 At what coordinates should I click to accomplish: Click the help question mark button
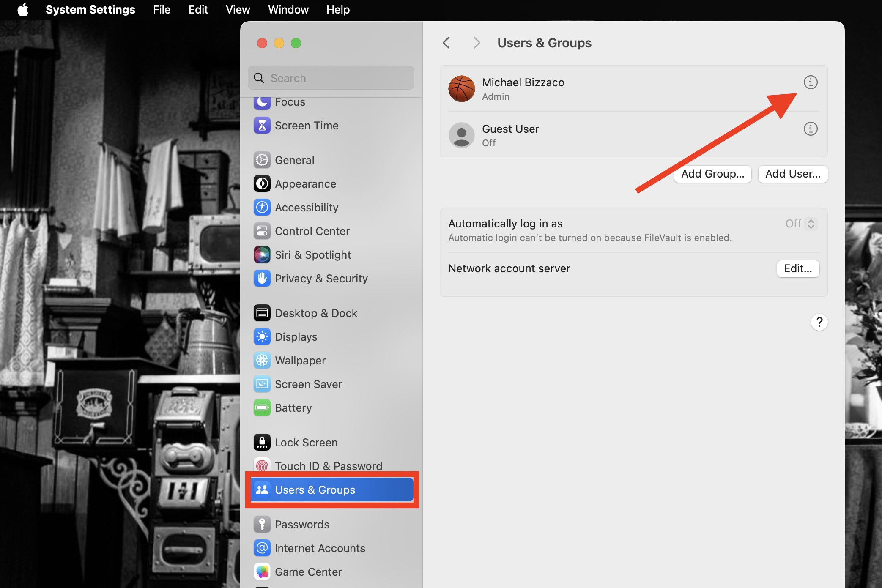pyautogui.click(x=819, y=323)
